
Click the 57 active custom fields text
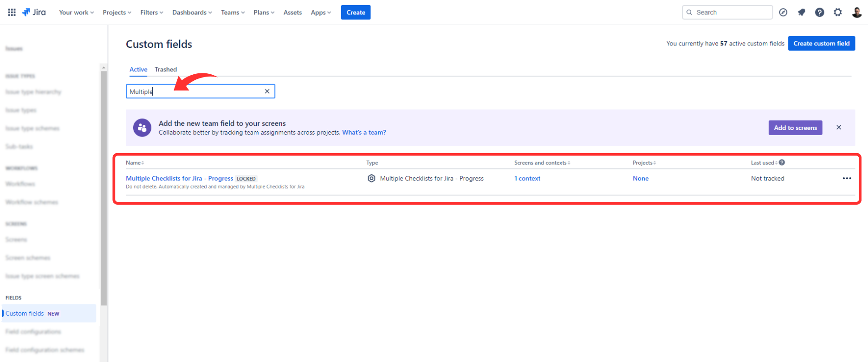[725, 43]
